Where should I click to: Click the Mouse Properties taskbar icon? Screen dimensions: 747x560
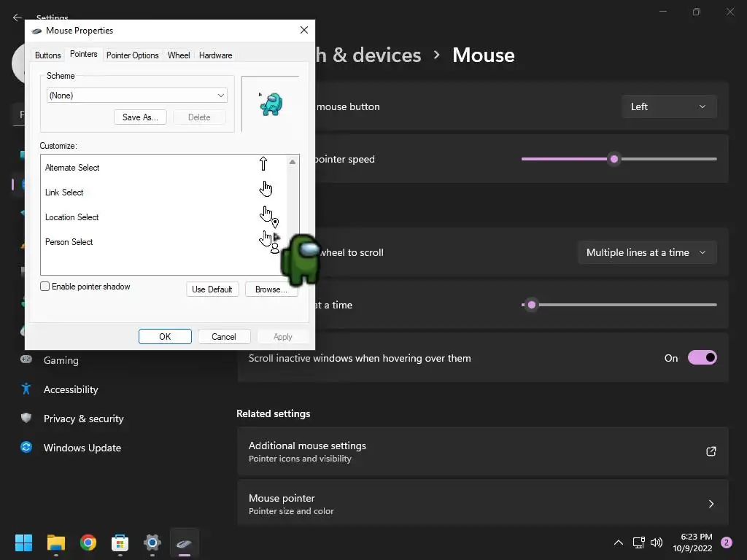(185, 542)
